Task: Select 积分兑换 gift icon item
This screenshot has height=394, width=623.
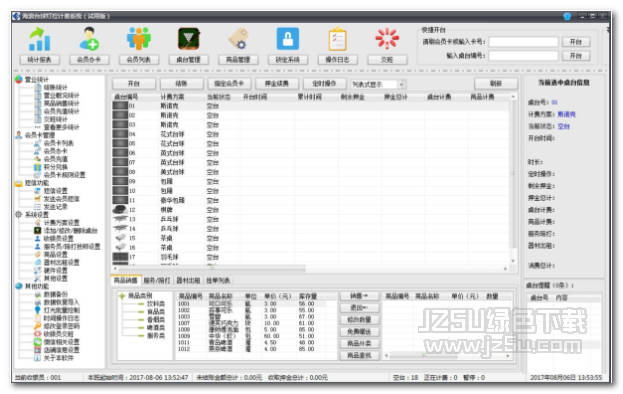Action: 56,167
